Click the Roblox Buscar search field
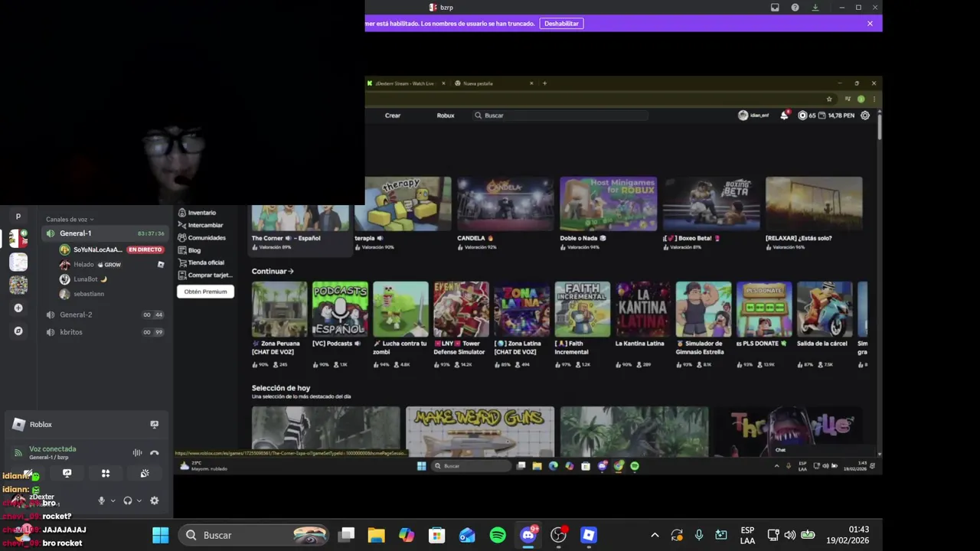980x551 pixels. tap(560, 116)
